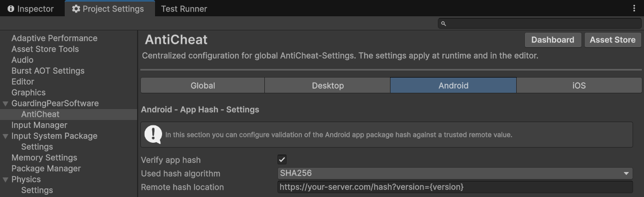Select the Desktop platform tab
This screenshot has width=644, height=197.
[x=327, y=85]
